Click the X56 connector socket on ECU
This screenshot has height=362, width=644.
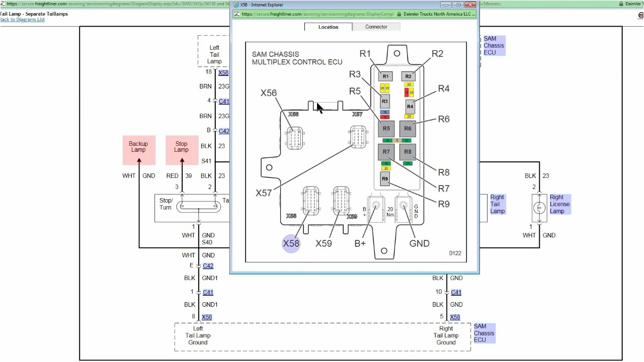[294, 138]
